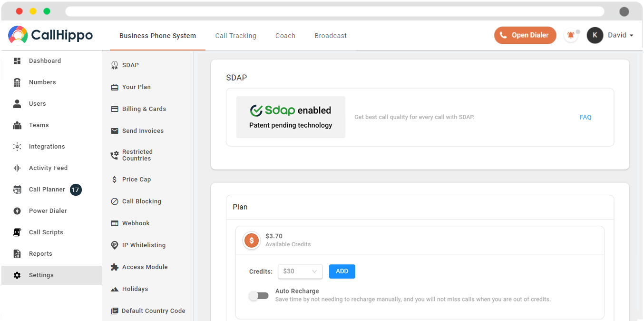Viewport: 644px width, 321px height.
Task: Open the Call Blocking prohibited icon
Action: click(x=115, y=201)
